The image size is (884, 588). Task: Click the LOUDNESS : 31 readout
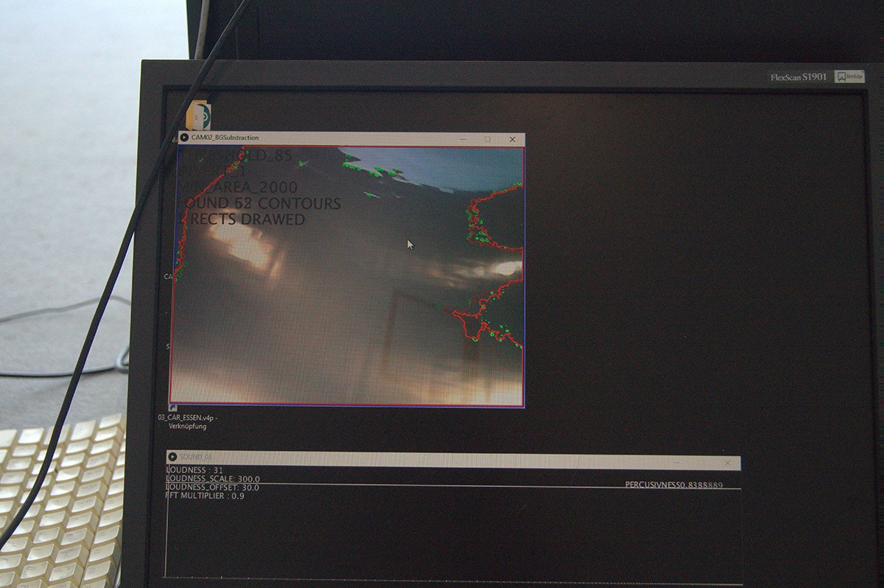pos(194,470)
